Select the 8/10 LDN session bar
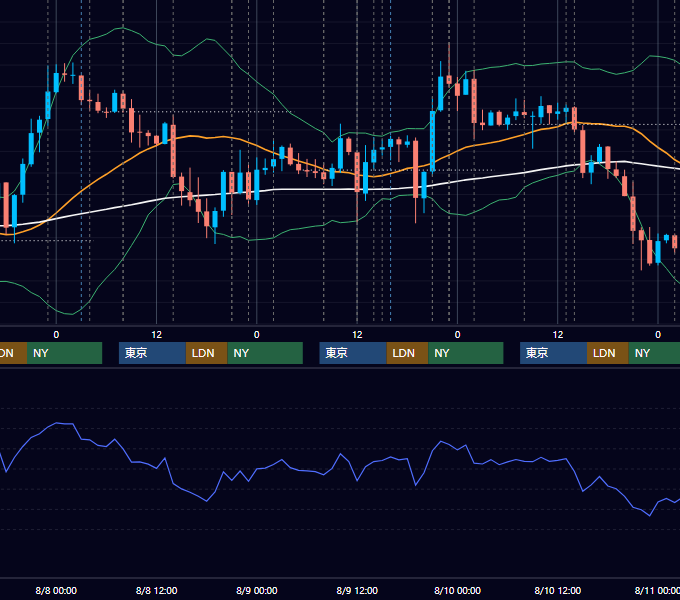The height and width of the screenshot is (600, 680). tap(608, 353)
